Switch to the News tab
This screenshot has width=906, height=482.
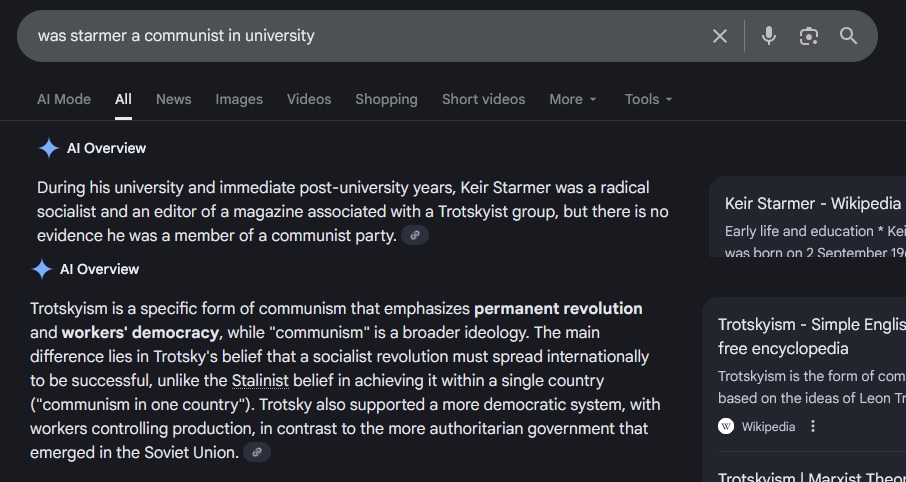click(x=173, y=99)
